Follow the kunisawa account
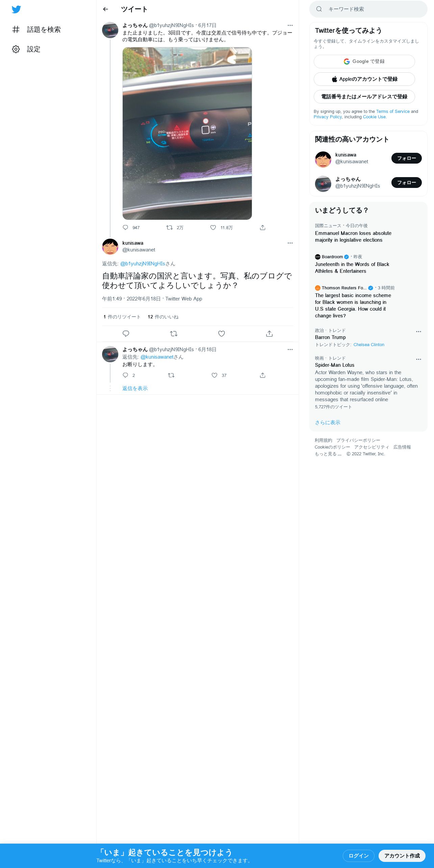434x868 pixels. point(406,158)
